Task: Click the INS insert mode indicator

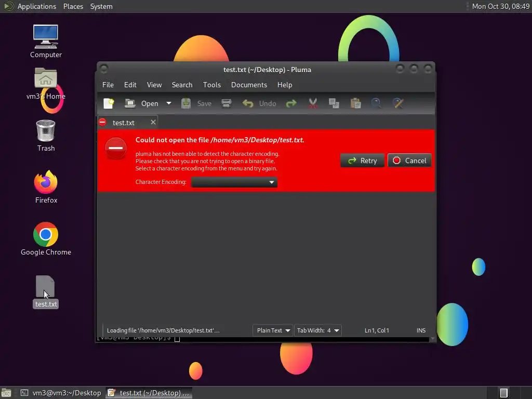Action: 421,330
